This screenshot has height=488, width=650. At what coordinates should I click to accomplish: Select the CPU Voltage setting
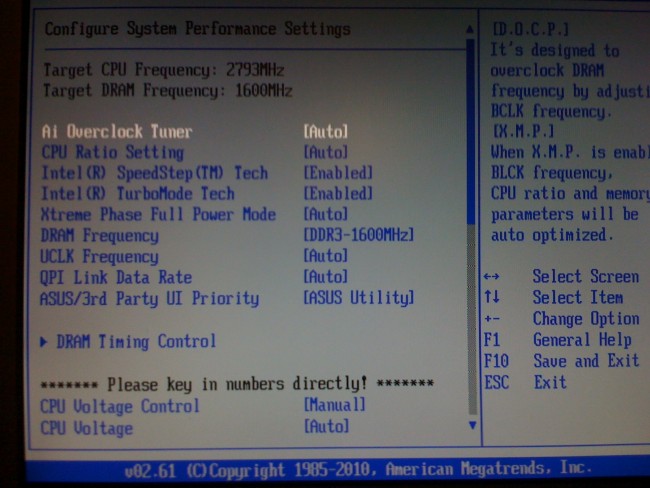tap(86, 428)
